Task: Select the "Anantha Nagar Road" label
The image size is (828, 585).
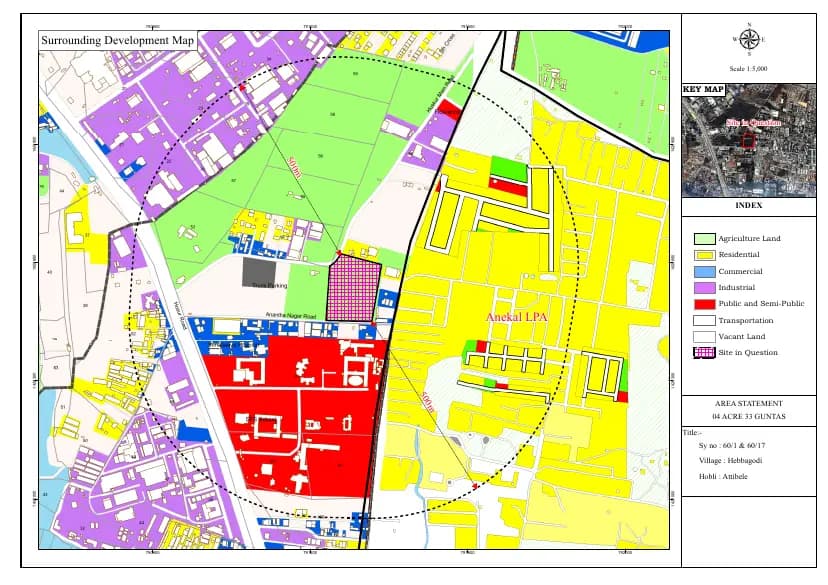Action: coord(290,316)
